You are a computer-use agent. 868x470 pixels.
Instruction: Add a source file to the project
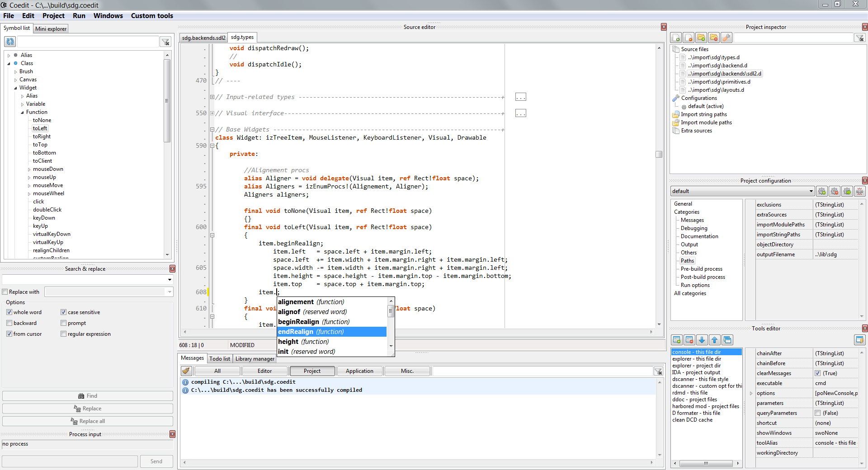676,38
